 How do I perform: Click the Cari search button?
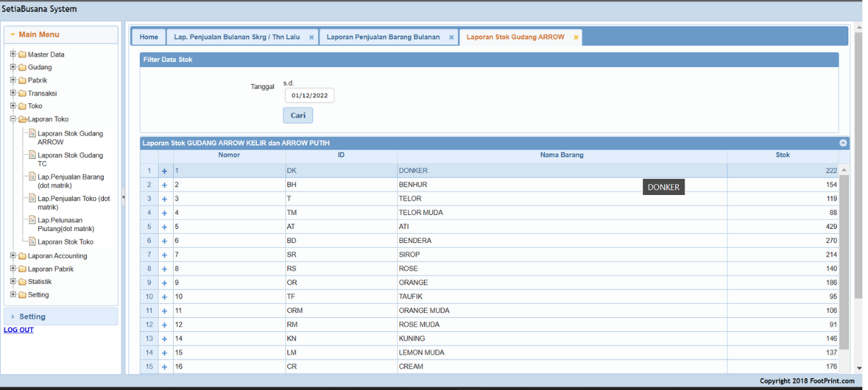[x=298, y=115]
